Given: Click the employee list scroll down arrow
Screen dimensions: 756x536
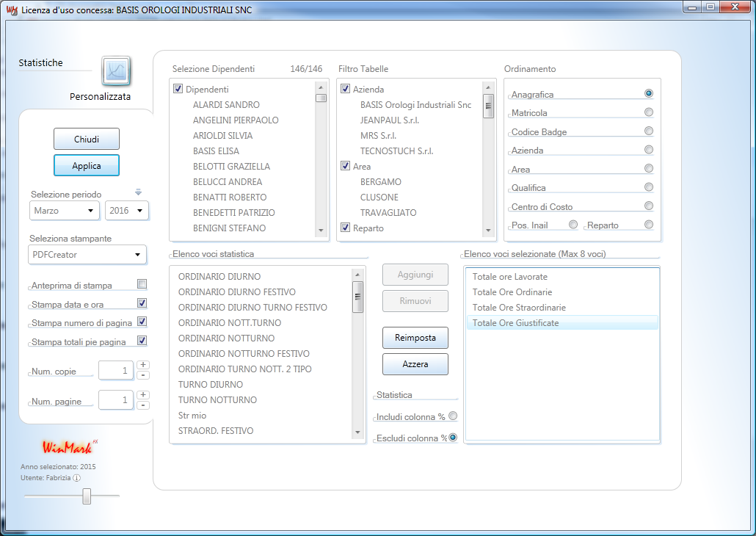Looking at the screenshot, I should click(321, 231).
